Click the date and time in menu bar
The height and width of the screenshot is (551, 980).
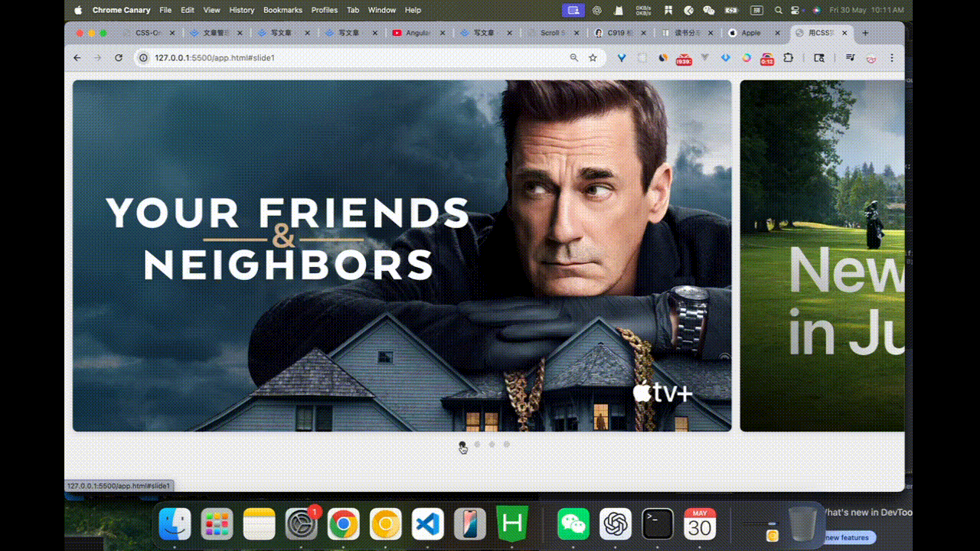867,10
